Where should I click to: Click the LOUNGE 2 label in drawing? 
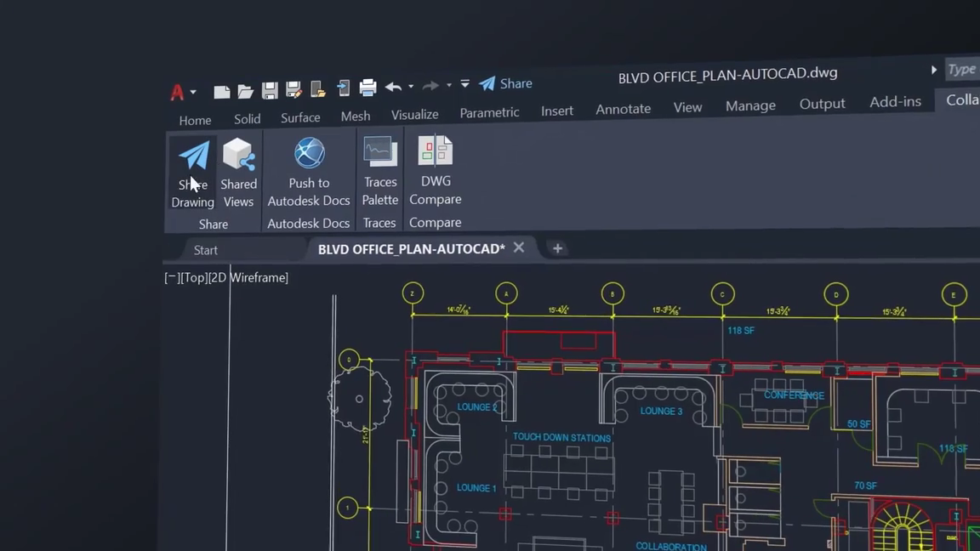pos(477,406)
